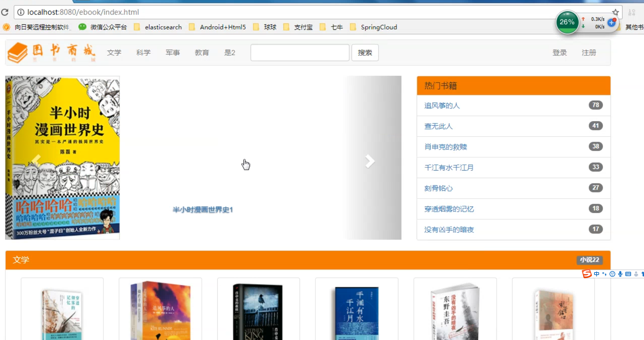The image size is (644, 340).
Task: Click the Sogou microphone voice input icon
Action: tap(620, 274)
